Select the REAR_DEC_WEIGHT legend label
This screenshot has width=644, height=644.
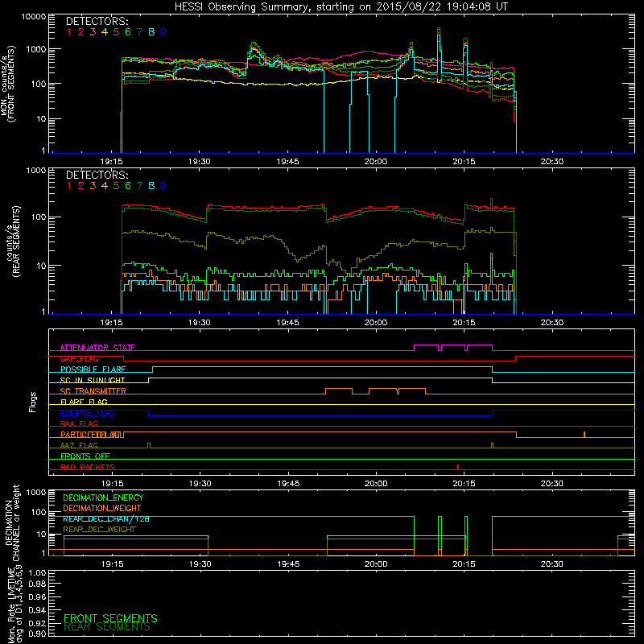(x=99, y=530)
